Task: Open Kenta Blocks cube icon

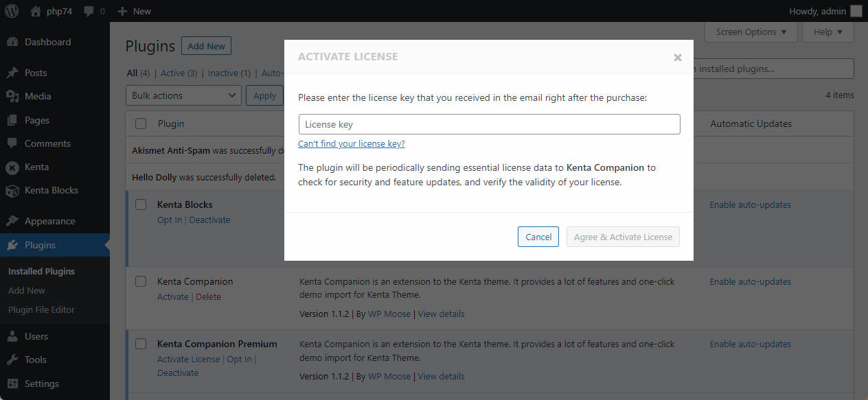Action: (12, 190)
